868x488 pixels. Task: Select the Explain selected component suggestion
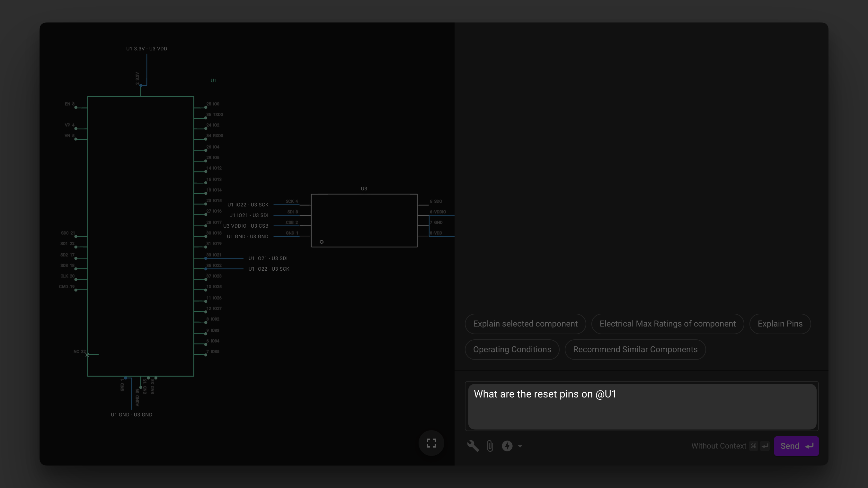tap(525, 324)
